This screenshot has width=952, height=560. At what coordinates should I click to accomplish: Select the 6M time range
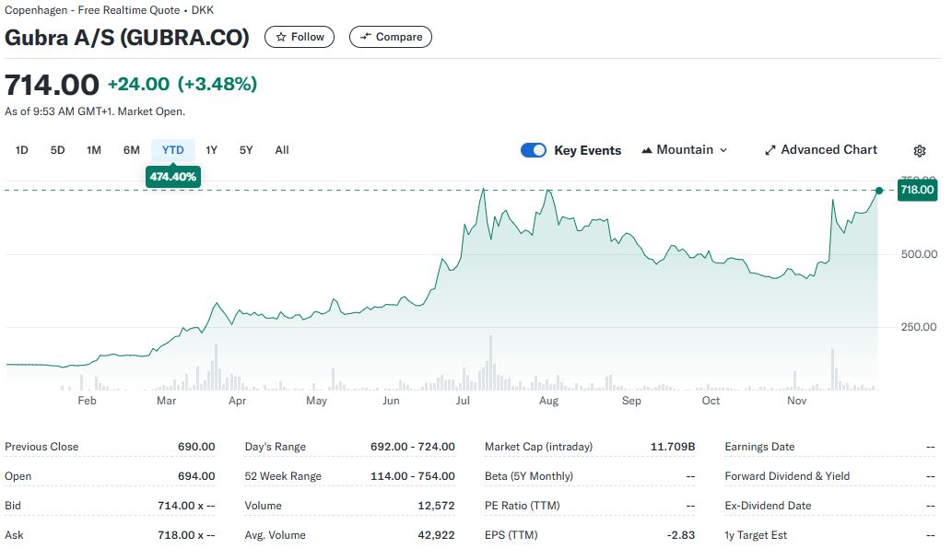[131, 150]
